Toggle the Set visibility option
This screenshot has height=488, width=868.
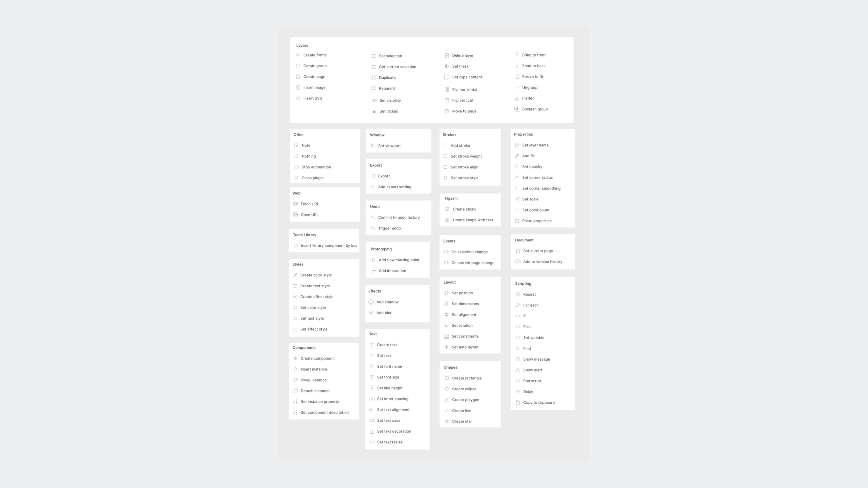[390, 100]
